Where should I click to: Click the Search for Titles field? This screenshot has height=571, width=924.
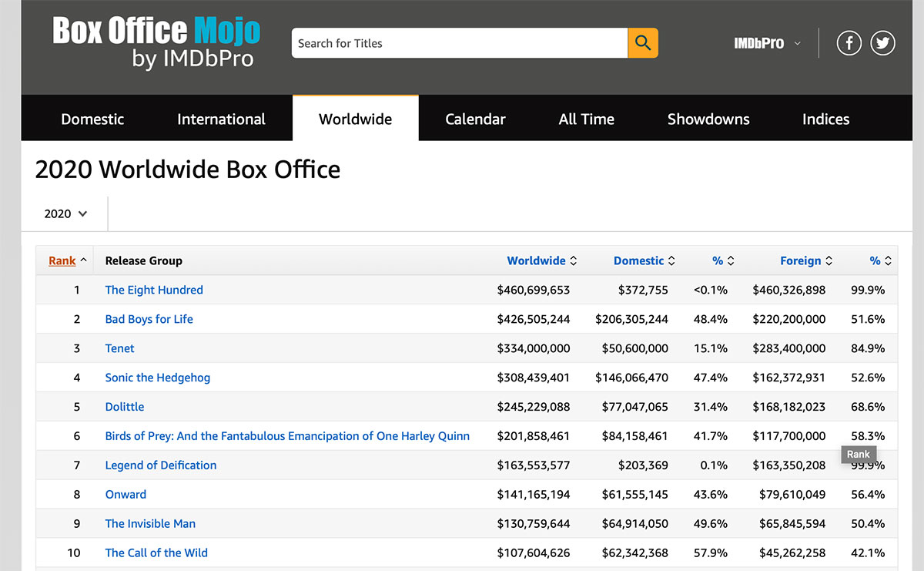[x=460, y=43]
